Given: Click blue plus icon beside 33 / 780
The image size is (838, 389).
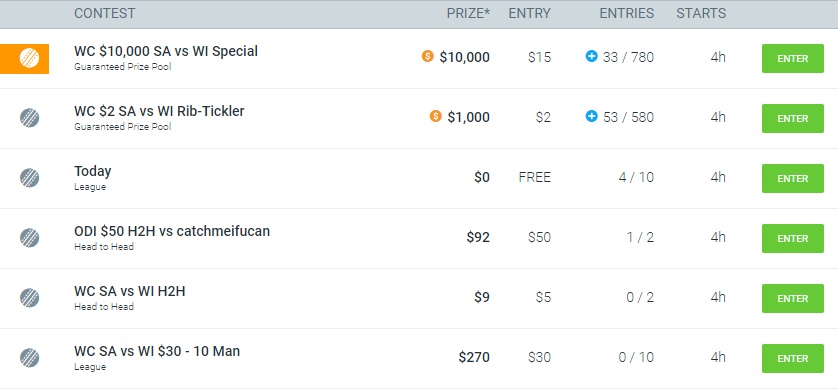Looking at the screenshot, I should (591, 56).
